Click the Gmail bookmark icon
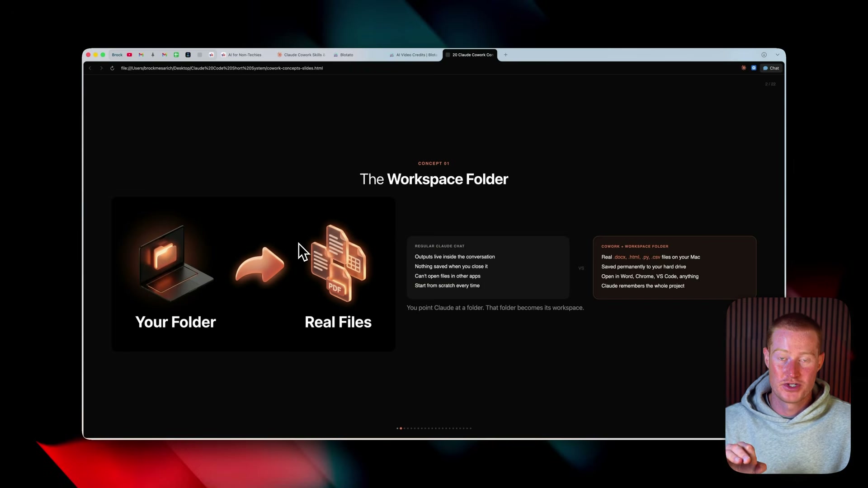This screenshot has height=488, width=868. point(141,55)
